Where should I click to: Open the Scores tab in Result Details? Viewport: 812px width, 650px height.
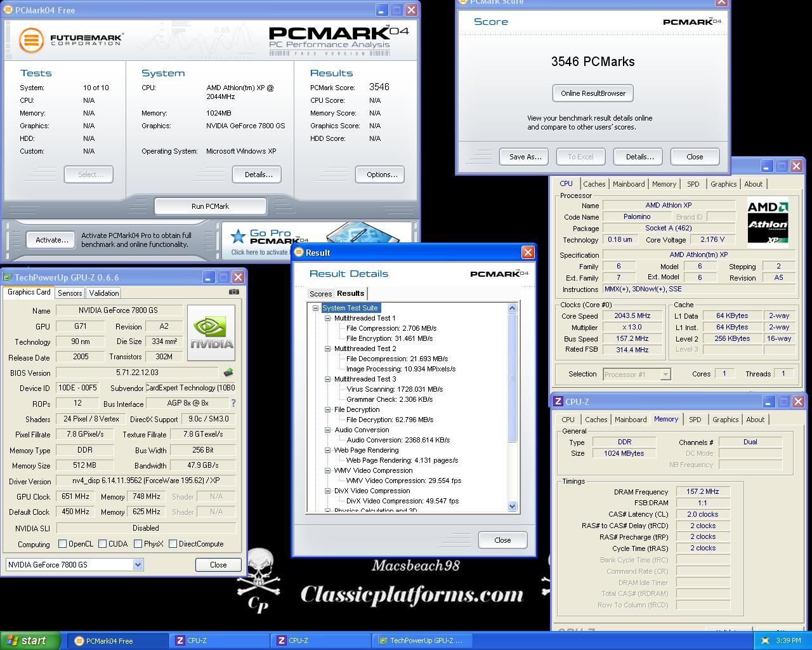click(320, 294)
